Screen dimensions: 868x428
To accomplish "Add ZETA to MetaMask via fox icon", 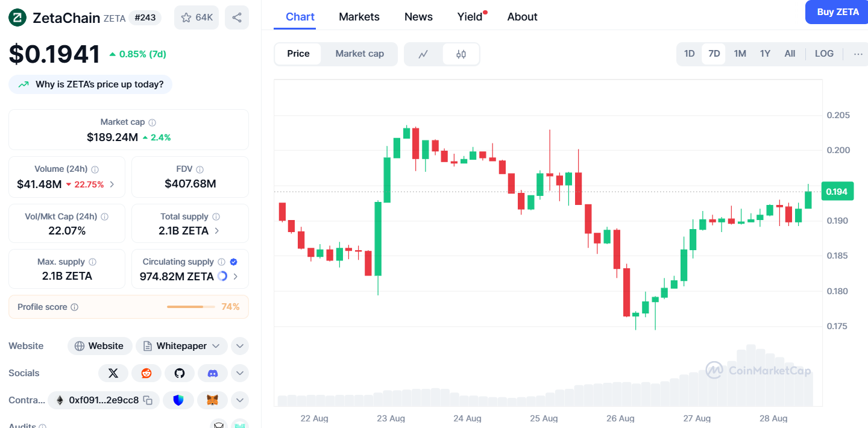I will coord(213,400).
